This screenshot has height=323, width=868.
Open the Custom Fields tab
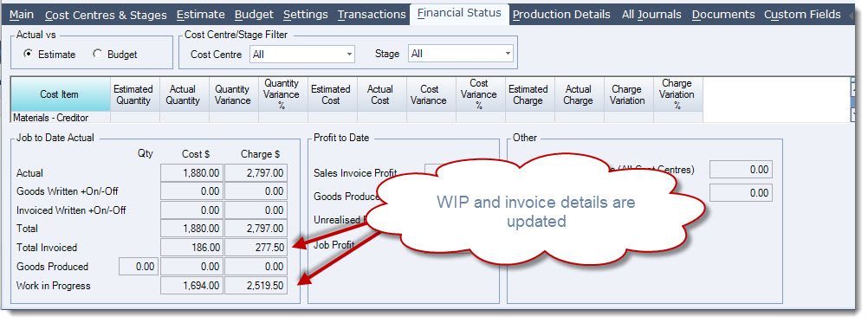click(802, 15)
